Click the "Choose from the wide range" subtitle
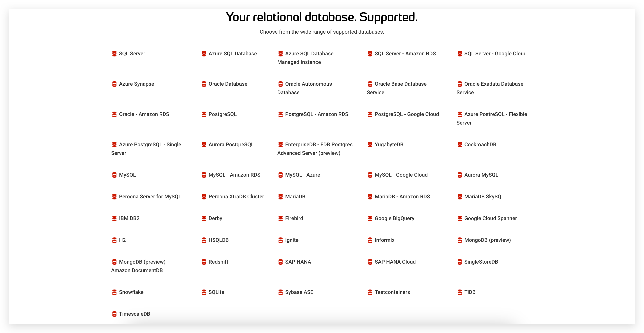The width and height of the screenshot is (644, 333). tap(322, 32)
